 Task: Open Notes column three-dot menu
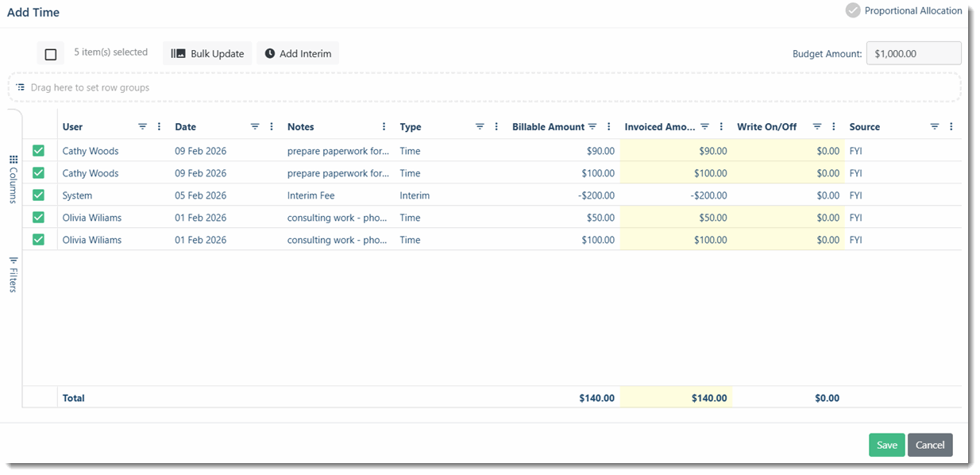384,127
